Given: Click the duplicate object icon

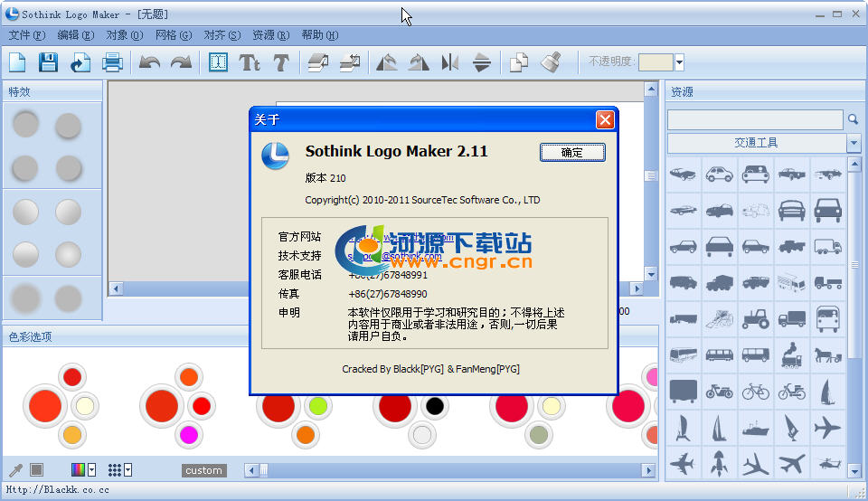Looking at the screenshot, I should pyautogui.click(x=519, y=62).
